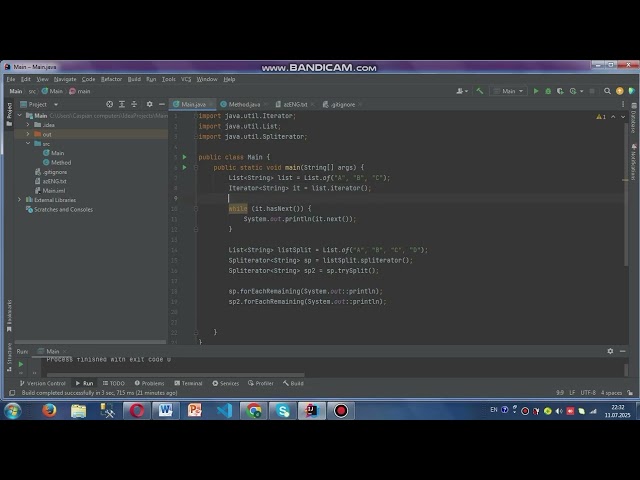Rerun Main using green arrow in Run panel
Screen dimensions: 640x480
click(21, 364)
